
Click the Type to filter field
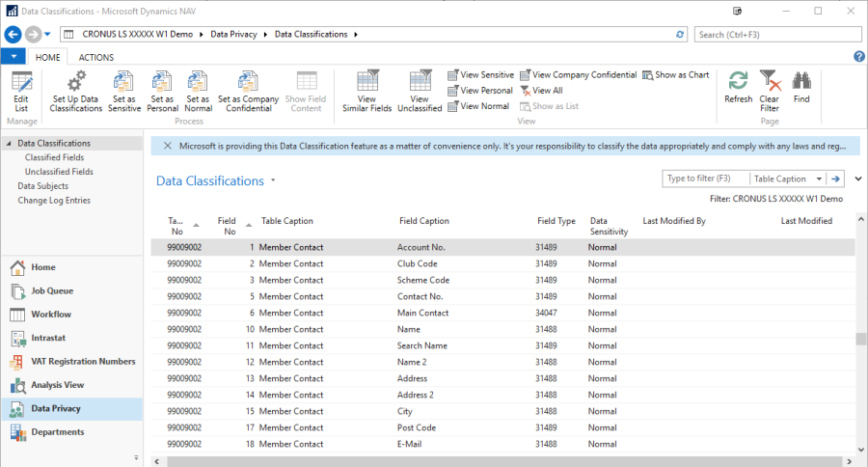705,179
